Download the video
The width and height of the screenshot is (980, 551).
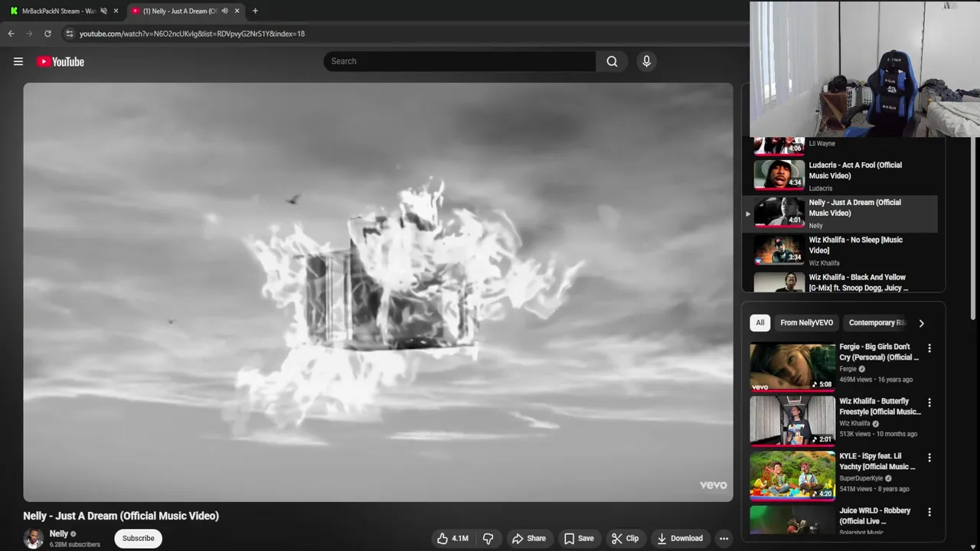click(680, 538)
